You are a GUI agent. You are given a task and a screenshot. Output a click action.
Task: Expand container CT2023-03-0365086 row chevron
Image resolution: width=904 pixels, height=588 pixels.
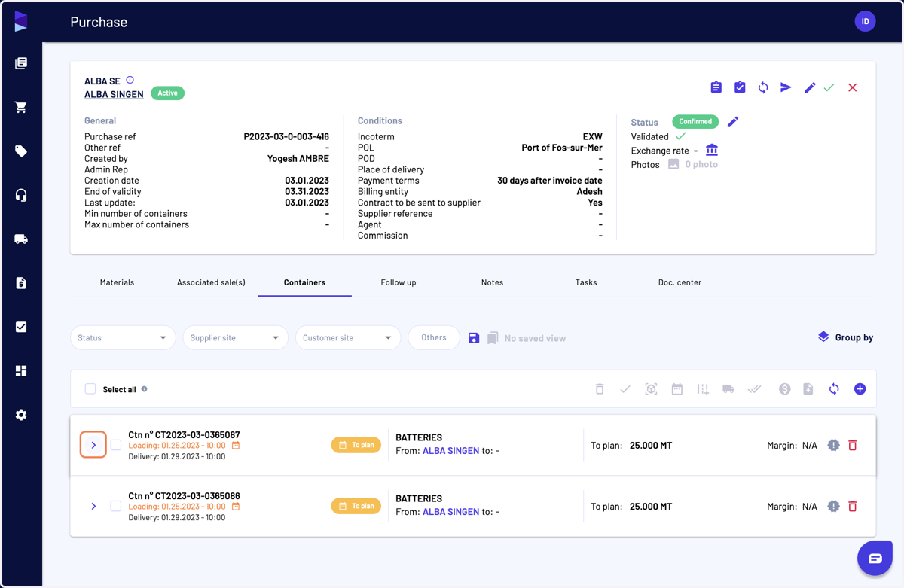click(93, 506)
